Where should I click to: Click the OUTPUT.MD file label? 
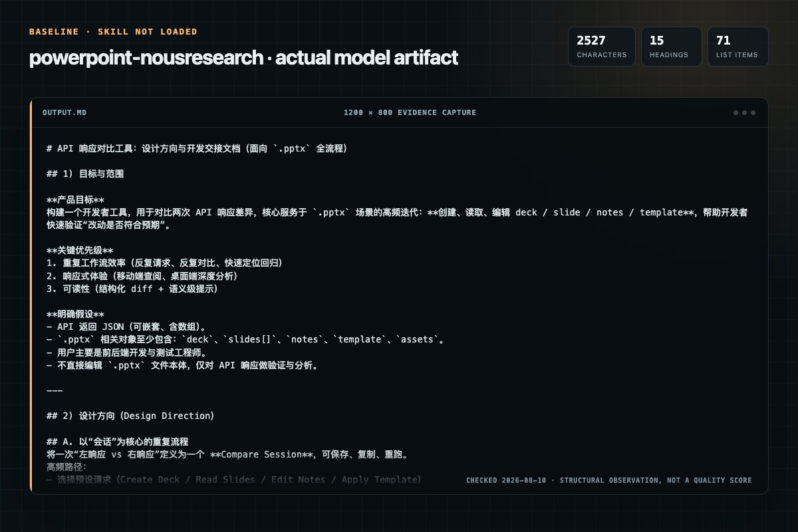(65, 112)
